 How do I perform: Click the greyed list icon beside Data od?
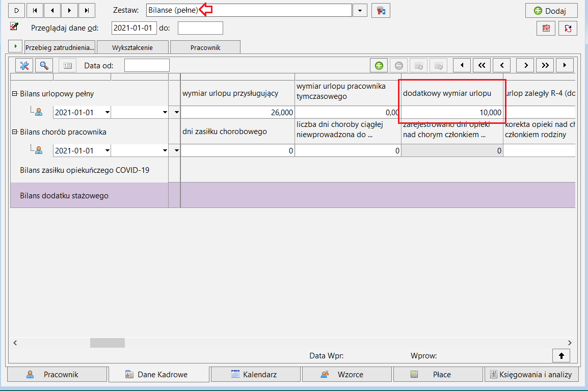(67, 66)
